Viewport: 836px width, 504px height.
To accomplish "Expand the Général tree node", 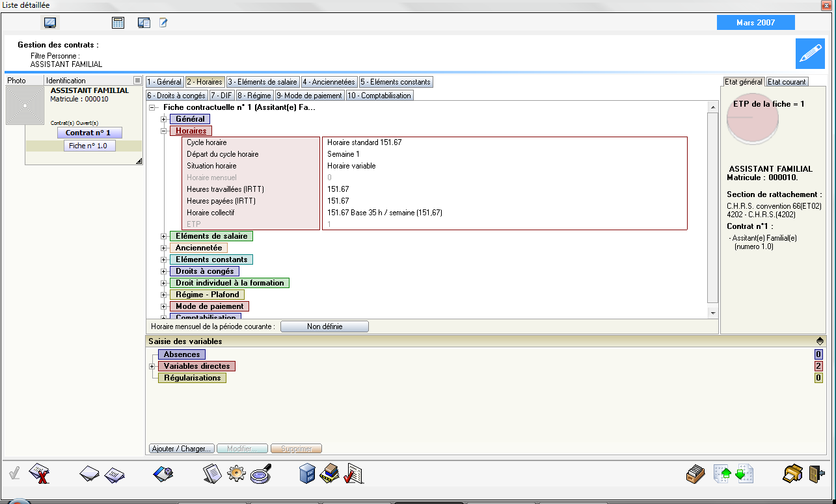I will 164,119.
